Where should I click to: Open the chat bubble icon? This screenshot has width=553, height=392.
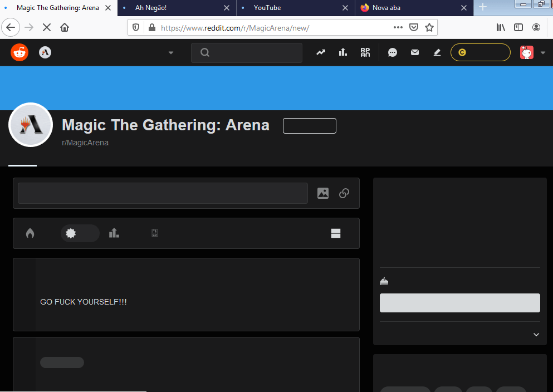(x=393, y=52)
